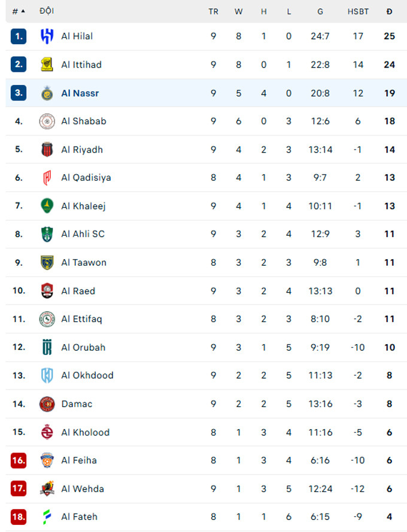Sort standings by the TR column header
Viewport: 407px width, 532px height.
(x=213, y=11)
